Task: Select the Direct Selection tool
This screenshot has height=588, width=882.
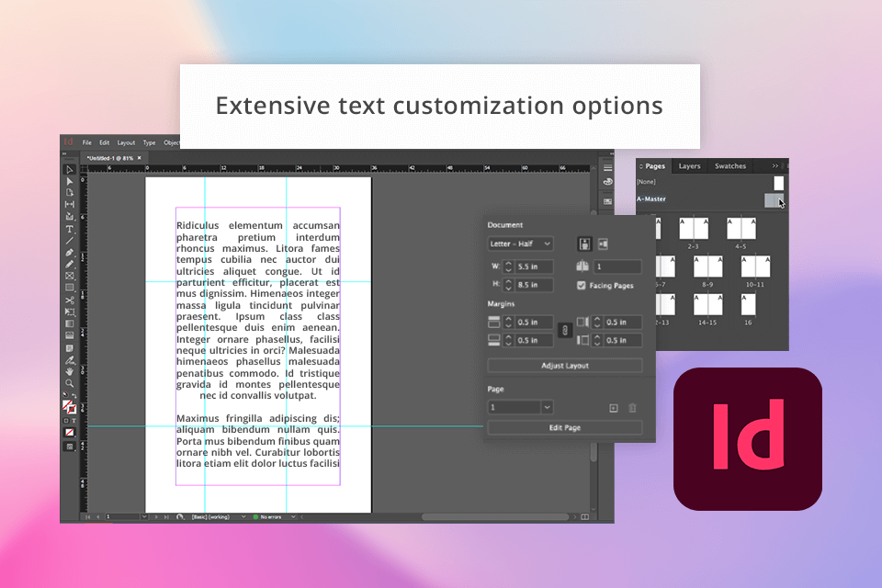Action: 69,181
